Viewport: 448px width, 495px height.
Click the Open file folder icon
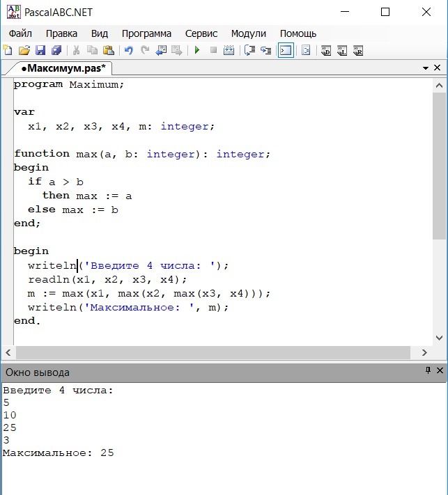click(24, 50)
